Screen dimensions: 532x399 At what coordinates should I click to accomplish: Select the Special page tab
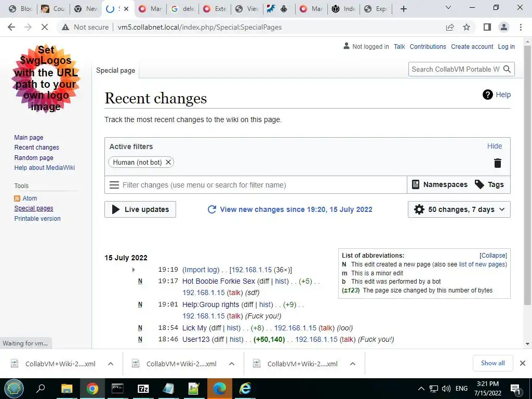click(x=115, y=71)
